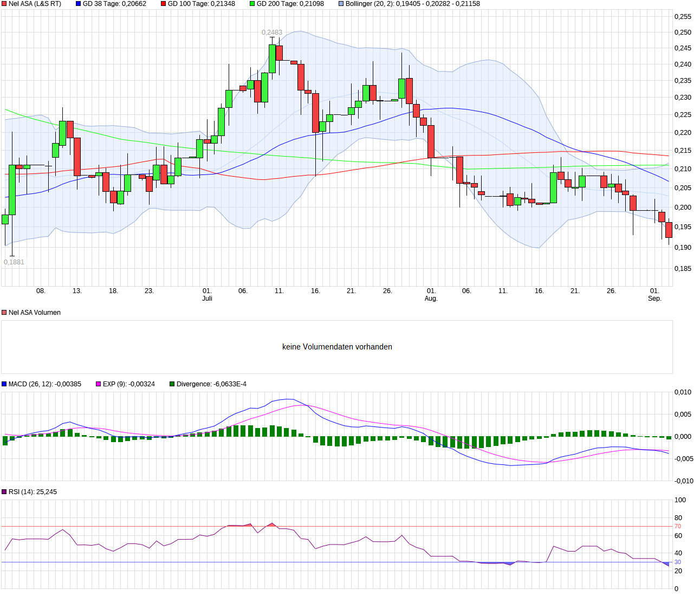The height and width of the screenshot is (596, 700).
Task: Click the dark green Divergence legend square
Action: [172, 384]
